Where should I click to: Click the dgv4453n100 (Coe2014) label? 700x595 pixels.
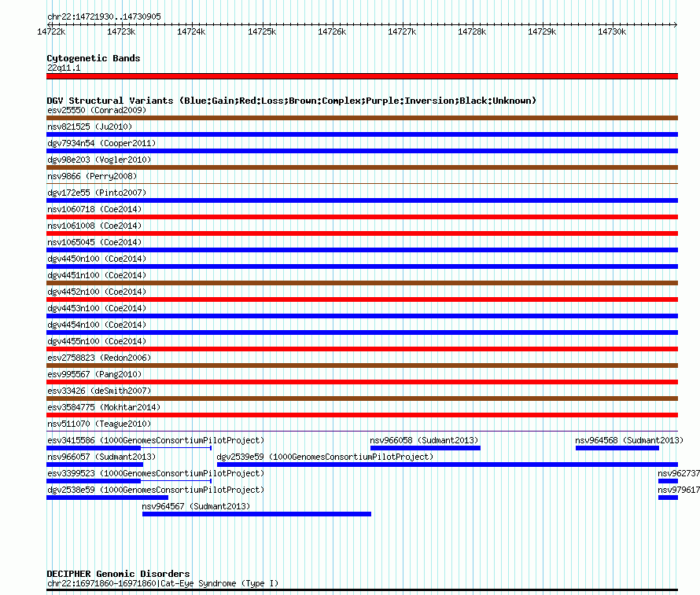pos(97,308)
